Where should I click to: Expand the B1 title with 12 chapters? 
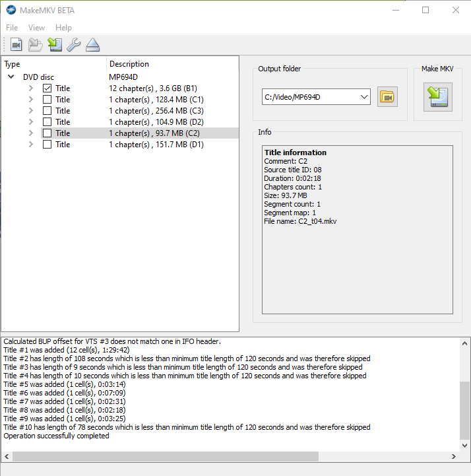pos(30,88)
